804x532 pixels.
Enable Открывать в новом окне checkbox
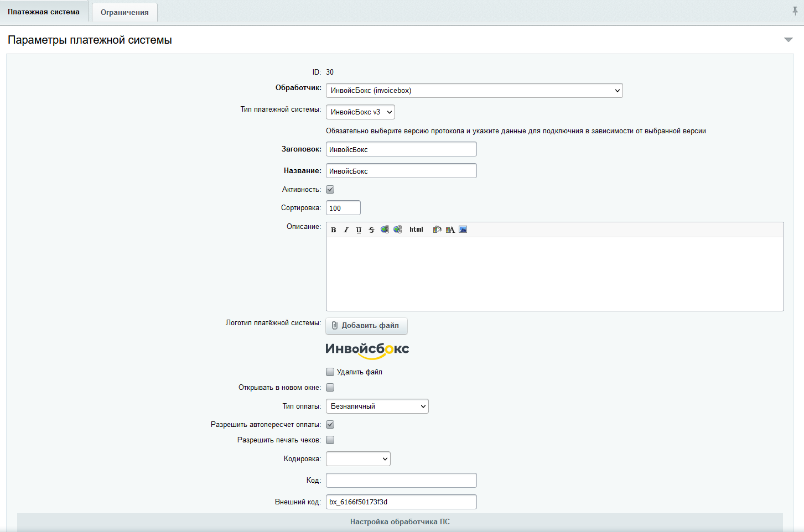pyautogui.click(x=330, y=388)
